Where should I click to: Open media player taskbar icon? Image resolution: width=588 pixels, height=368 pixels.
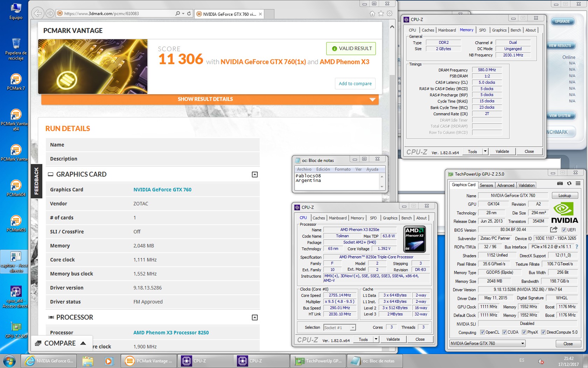pos(108,361)
